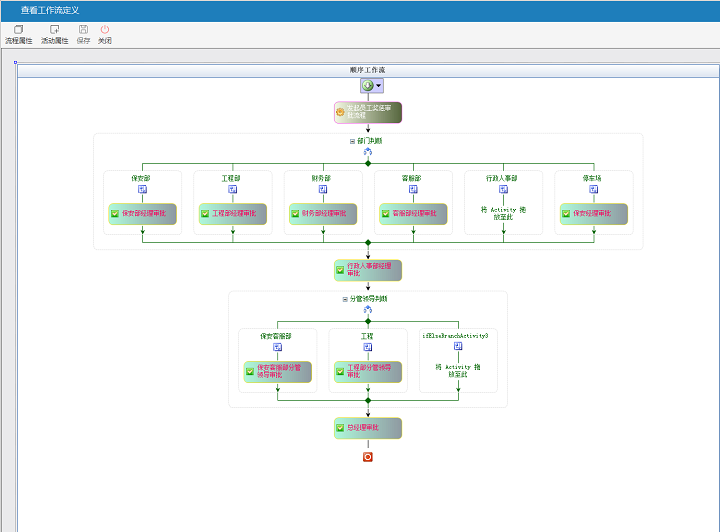Click the branch icon under 工程部
The width and height of the screenshot is (720, 532).
pos(233,189)
